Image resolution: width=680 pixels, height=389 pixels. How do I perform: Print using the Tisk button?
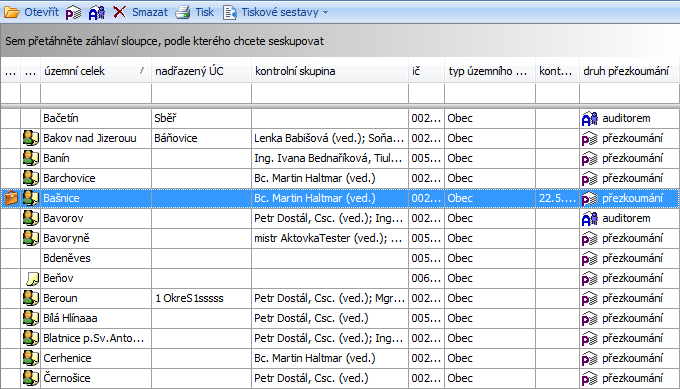tap(195, 12)
